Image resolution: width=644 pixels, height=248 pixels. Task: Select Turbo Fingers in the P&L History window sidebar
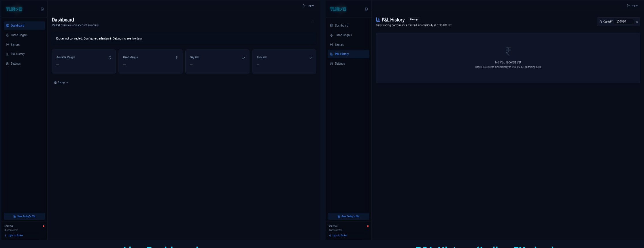coord(349,35)
